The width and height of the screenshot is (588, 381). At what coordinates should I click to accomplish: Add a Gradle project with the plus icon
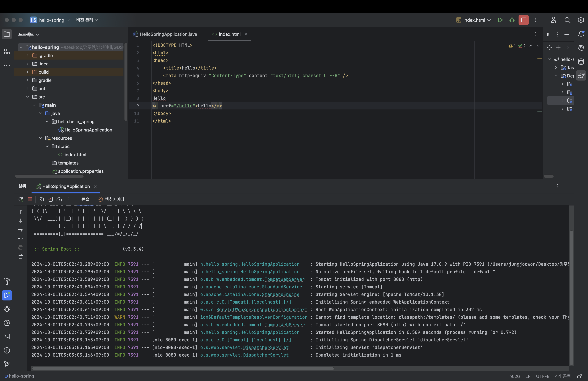pos(558,47)
